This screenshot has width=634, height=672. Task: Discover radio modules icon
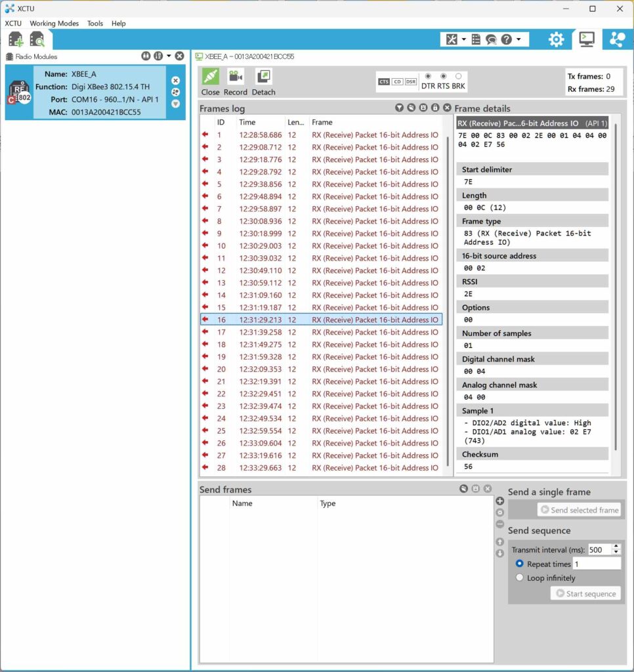37,39
